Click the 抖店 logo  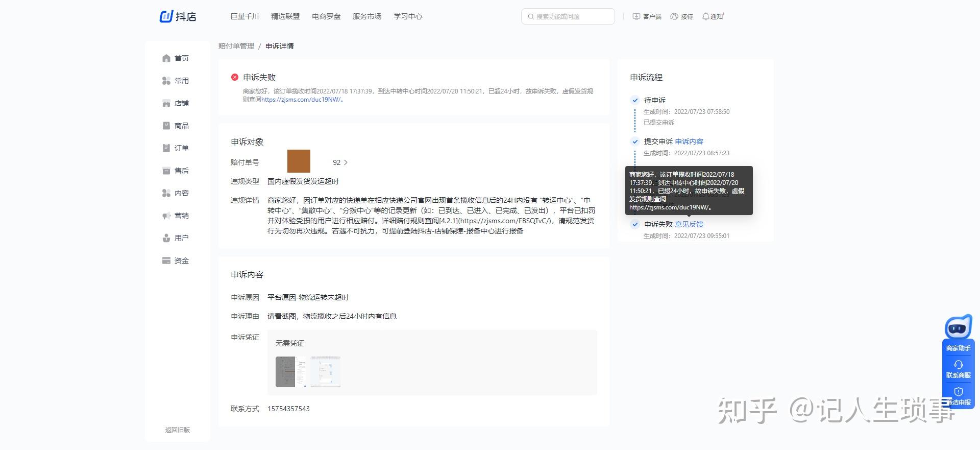click(x=178, y=16)
